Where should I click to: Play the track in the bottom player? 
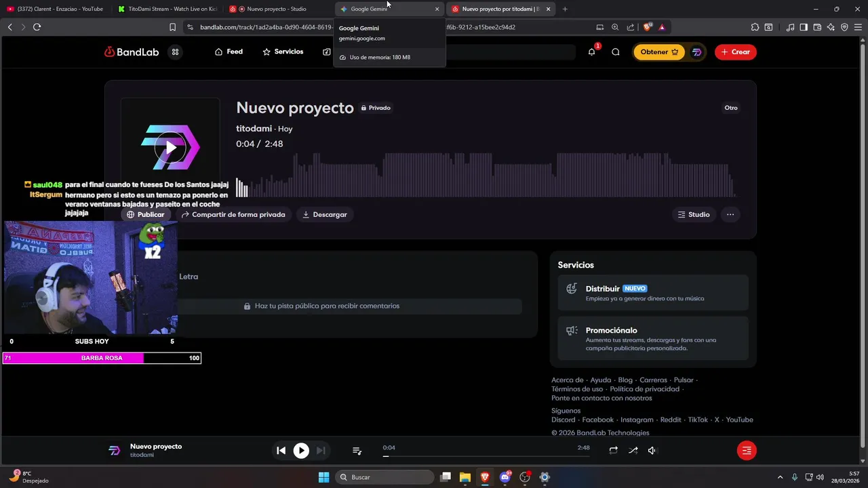[x=301, y=450]
